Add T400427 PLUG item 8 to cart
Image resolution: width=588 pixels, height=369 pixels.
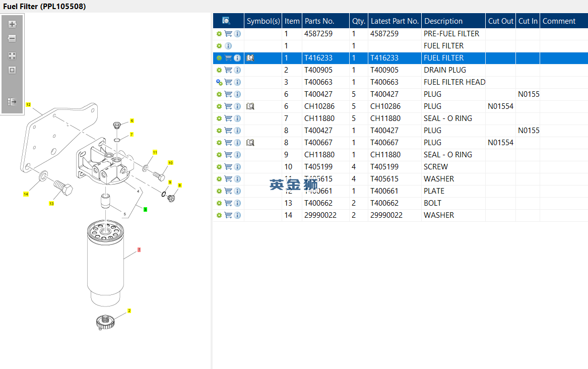(228, 131)
